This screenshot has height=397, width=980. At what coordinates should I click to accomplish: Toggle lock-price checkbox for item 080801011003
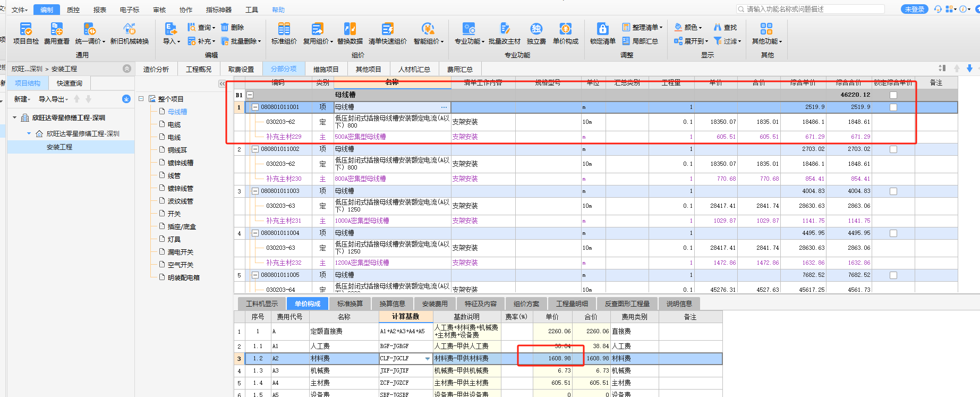[x=893, y=191]
